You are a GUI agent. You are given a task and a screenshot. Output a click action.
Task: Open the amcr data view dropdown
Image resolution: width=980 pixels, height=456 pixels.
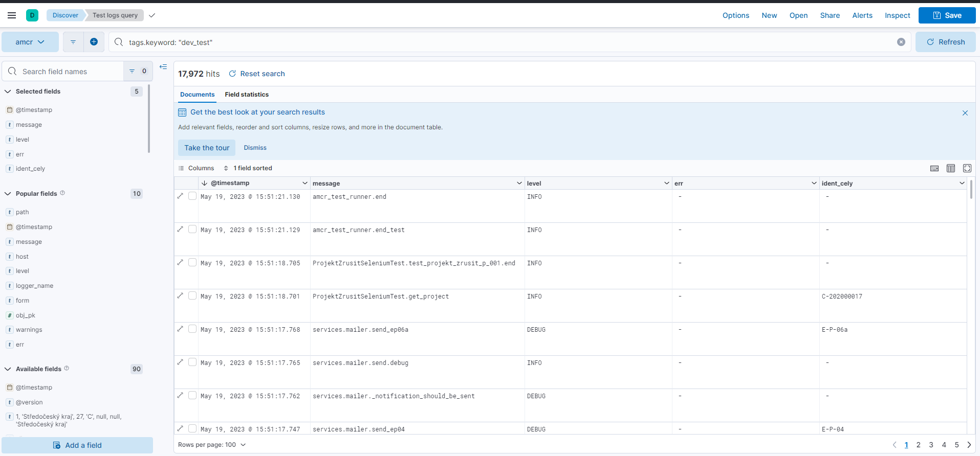(x=30, y=42)
